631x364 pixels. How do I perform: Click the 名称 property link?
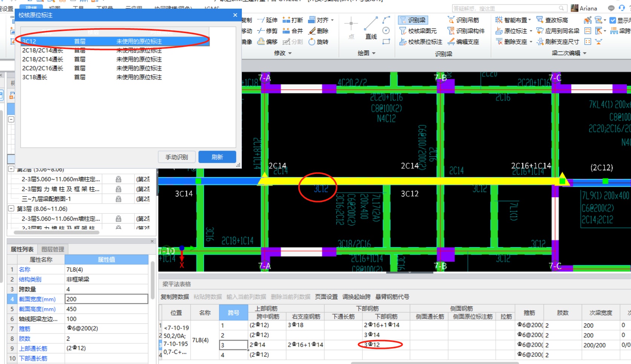[x=24, y=270]
